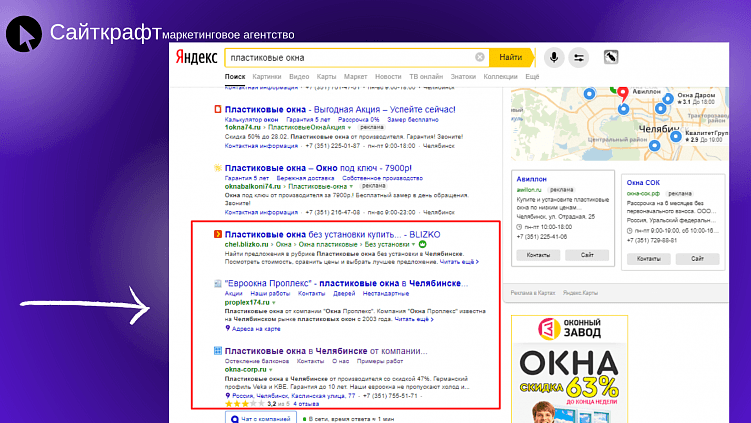
Task: Click Сайт button in Авиллон card
Action: tap(587, 255)
